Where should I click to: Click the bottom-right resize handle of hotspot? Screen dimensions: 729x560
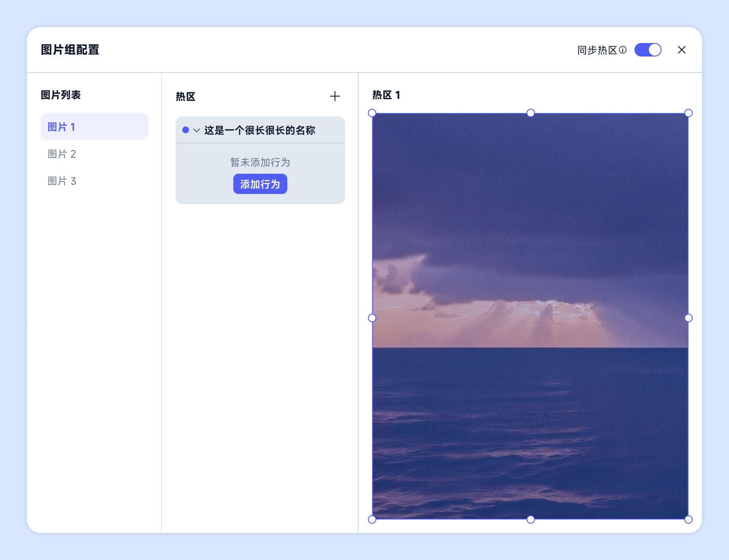[688, 520]
